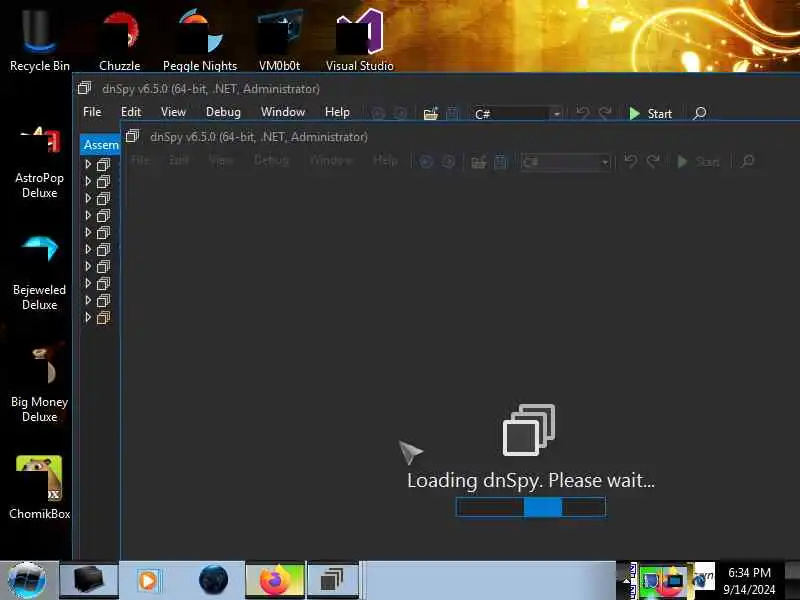Viewport: 800px width, 600px height.
Task: Click the dimmed Undo icon in loading window
Action: 631,161
